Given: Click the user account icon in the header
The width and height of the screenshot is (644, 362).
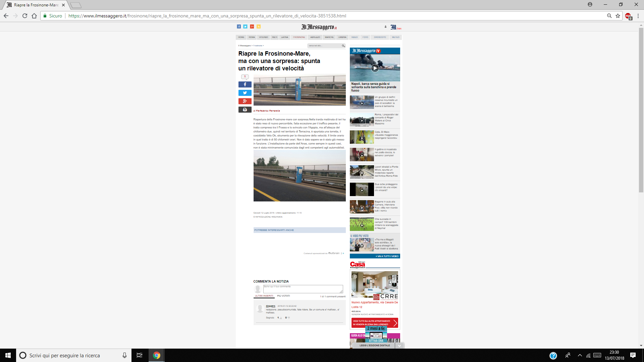Looking at the screenshot, I should (x=385, y=27).
